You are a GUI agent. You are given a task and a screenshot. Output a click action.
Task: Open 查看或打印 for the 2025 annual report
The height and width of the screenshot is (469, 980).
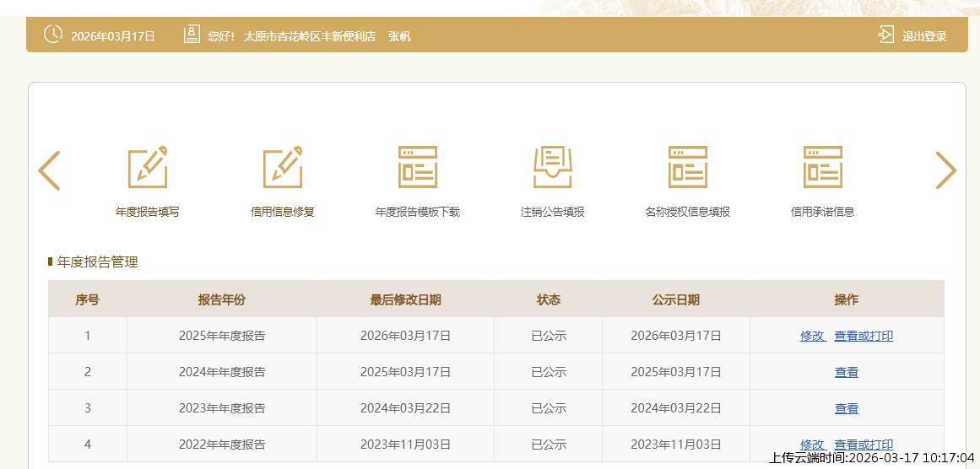click(864, 336)
